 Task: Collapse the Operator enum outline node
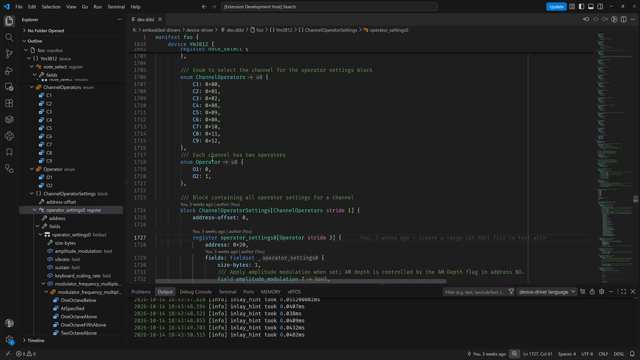32,169
